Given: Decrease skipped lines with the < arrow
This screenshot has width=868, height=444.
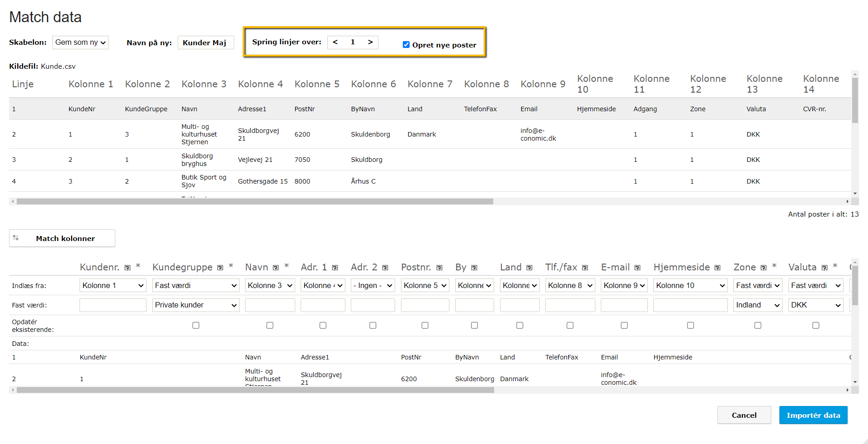Looking at the screenshot, I should 335,42.
